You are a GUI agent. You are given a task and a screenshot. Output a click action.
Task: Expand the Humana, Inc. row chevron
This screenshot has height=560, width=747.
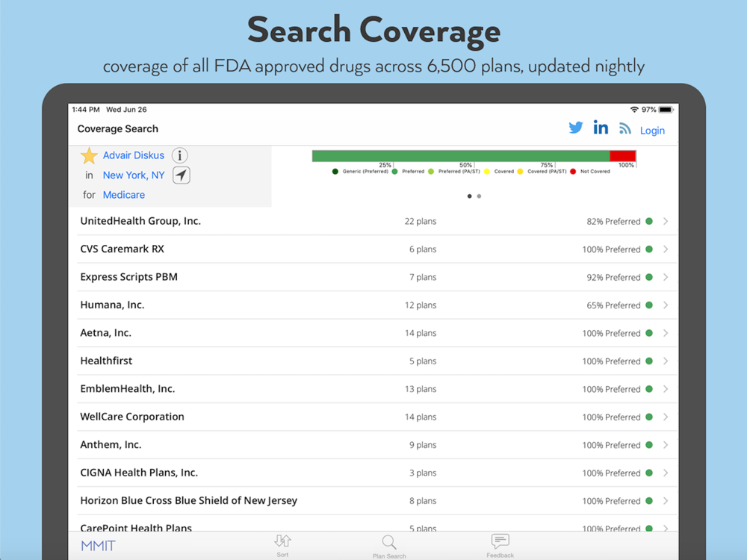(666, 305)
